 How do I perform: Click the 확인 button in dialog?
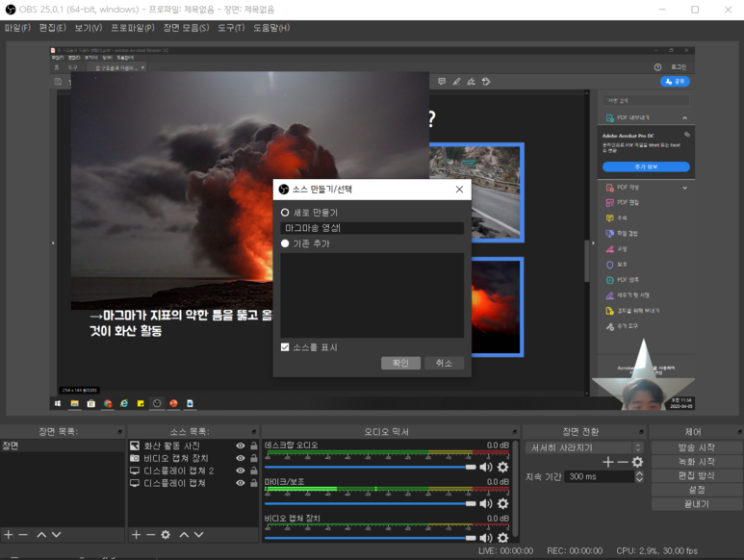400,363
